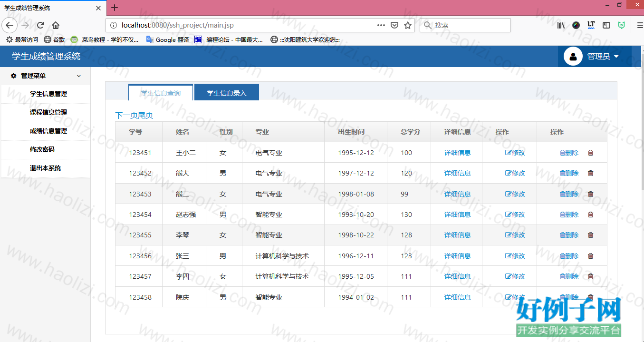Click the dark trash icon for 李四
This screenshot has width=644, height=342.
pyautogui.click(x=591, y=276)
